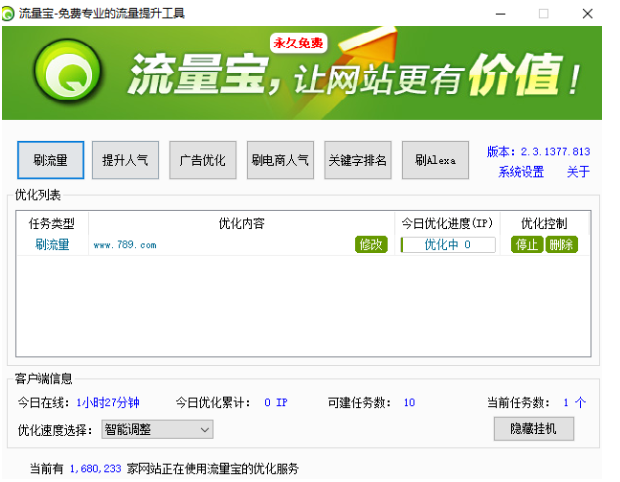
Task: Click the 优化中 0 progress bar
Action: (x=448, y=245)
